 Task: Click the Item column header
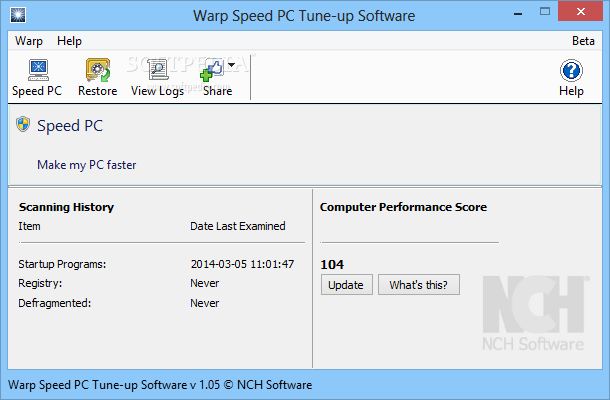coord(29,226)
